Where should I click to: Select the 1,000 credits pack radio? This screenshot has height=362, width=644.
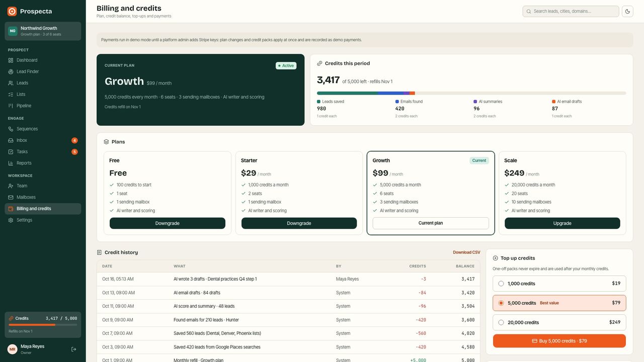tap(501, 284)
